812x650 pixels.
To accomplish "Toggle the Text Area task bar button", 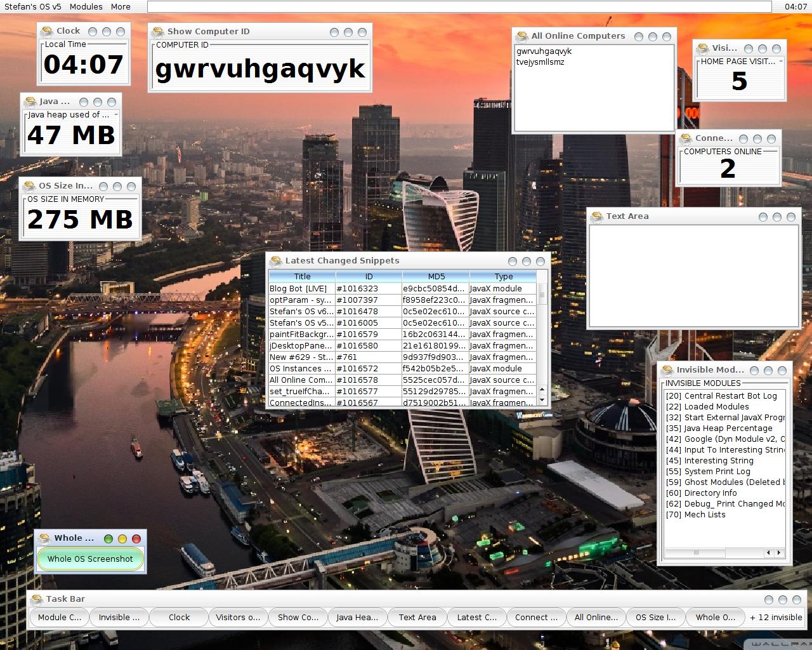I will pyautogui.click(x=417, y=618).
